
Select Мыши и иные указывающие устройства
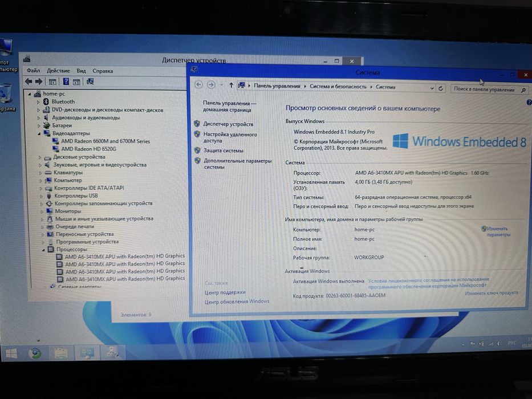click(x=104, y=219)
